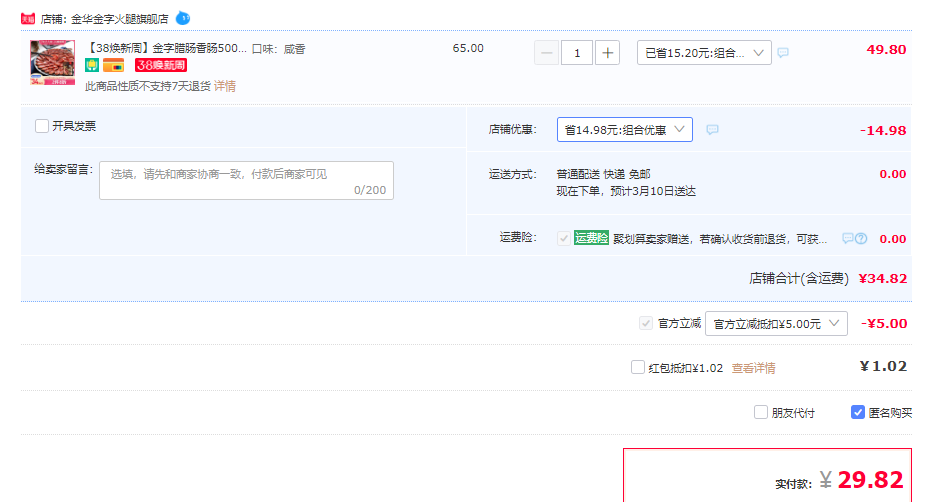Screen dimensions: 937x502
Task: Click the speech bubble icon in shipping insurance row
Action: point(847,238)
